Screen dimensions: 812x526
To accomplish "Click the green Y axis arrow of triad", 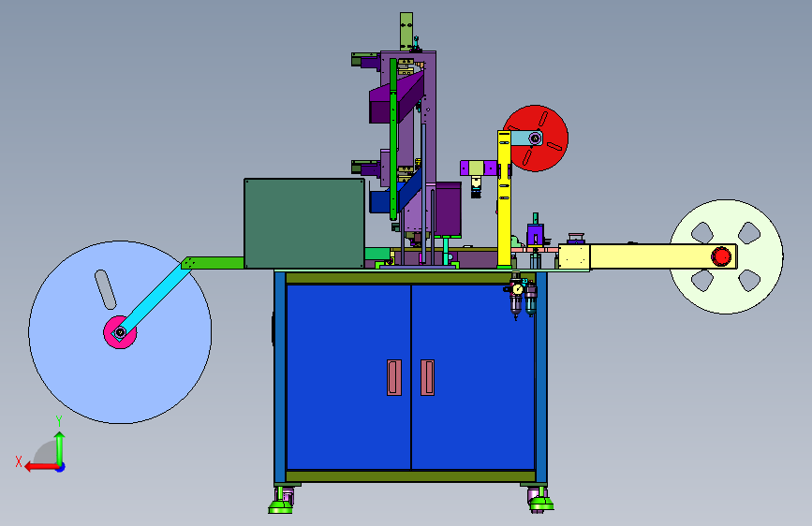I will pyautogui.click(x=60, y=447).
